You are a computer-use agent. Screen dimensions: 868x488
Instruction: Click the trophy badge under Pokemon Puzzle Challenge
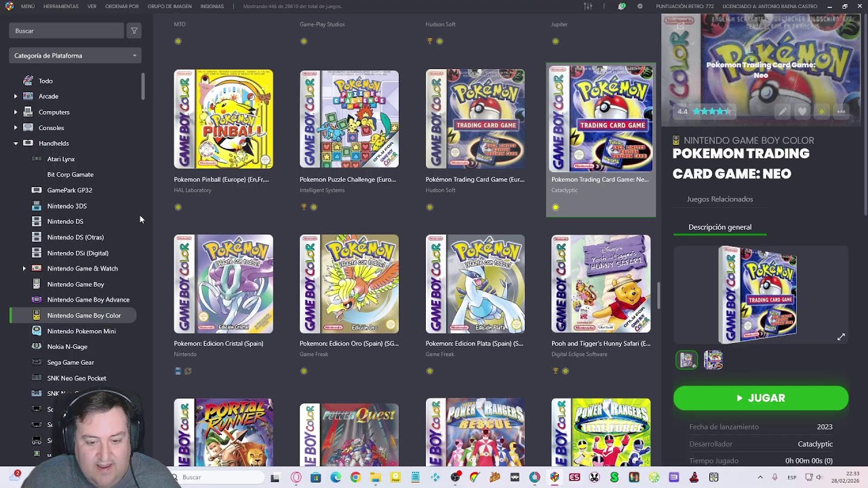click(304, 207)
